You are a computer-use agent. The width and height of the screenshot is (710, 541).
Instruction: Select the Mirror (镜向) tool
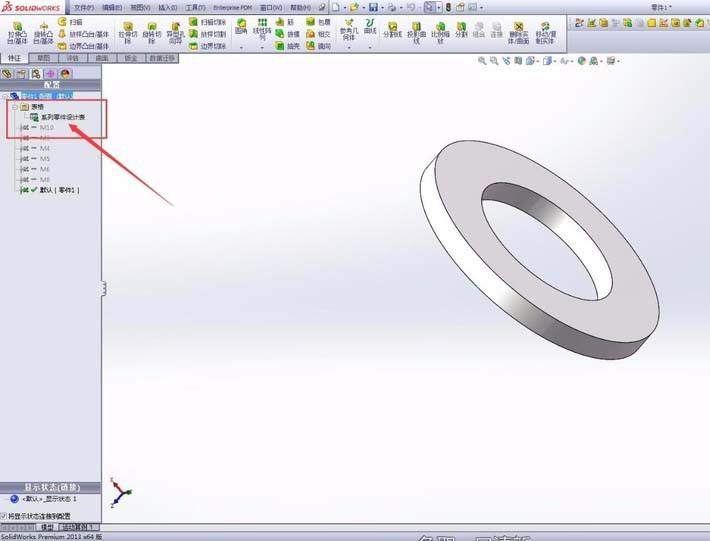(x=318, y=46)
